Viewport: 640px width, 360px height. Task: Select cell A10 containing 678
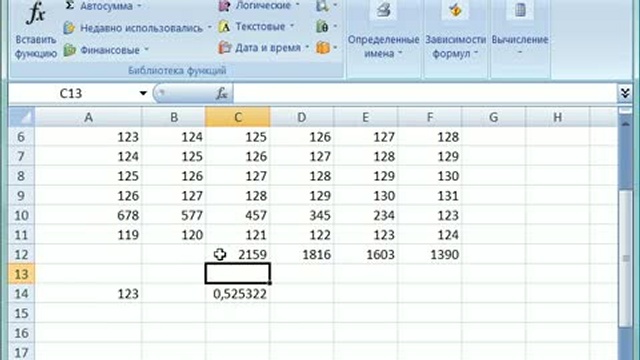click(88, 215)
